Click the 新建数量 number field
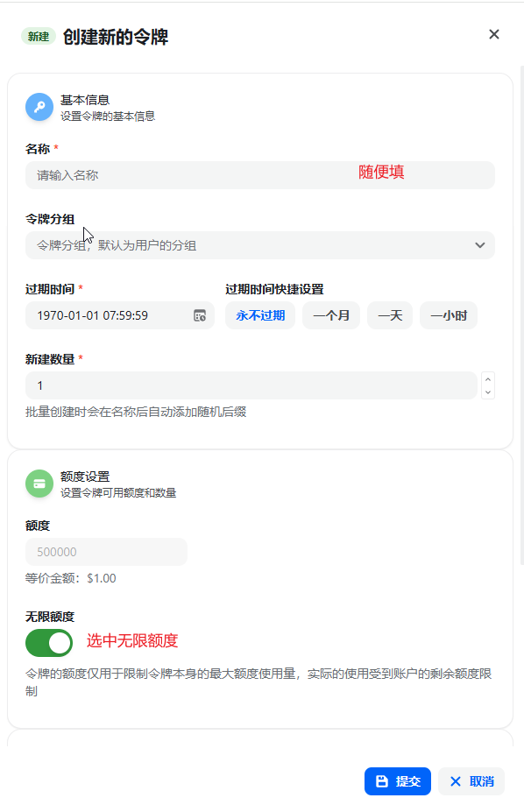The height and width of the screenshot is (812, 524). point(251,385)
